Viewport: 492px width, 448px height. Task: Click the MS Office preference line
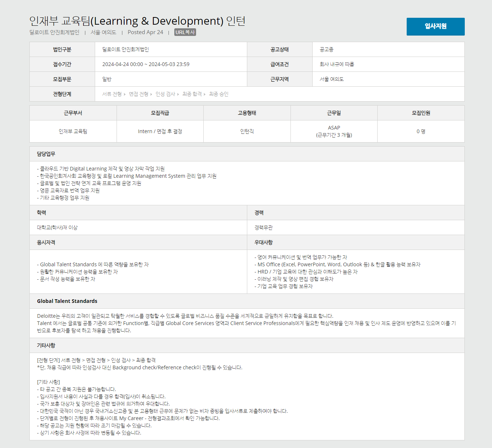tap(338, 264)
